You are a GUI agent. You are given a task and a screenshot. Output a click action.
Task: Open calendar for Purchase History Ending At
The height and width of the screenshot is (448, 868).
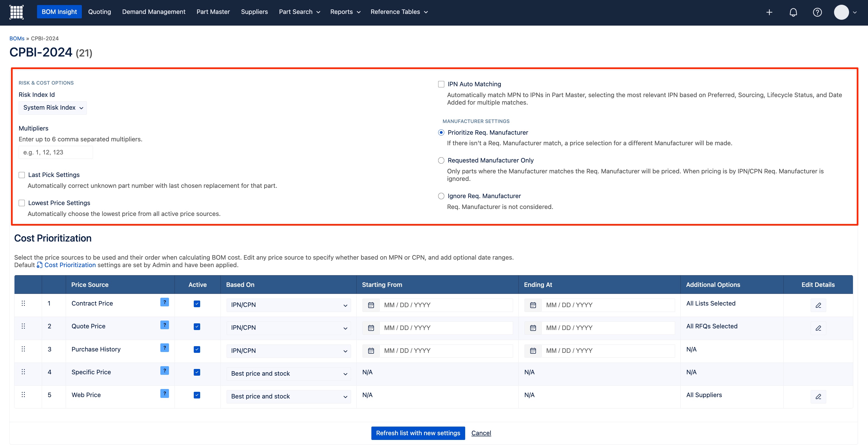[533, 351]
